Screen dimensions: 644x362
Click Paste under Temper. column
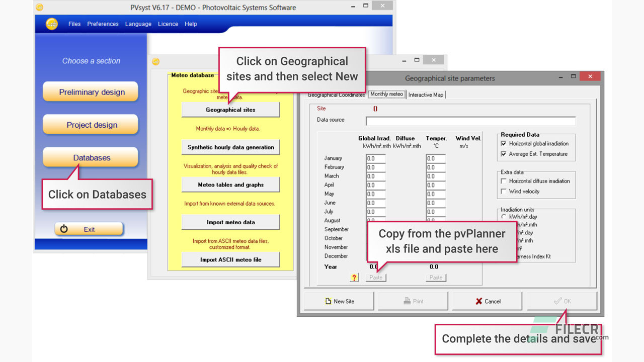(x=436, y=278)
